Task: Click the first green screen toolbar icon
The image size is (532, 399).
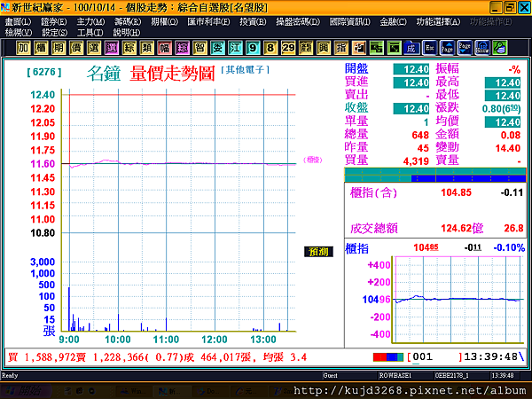Action: point(377,48)
